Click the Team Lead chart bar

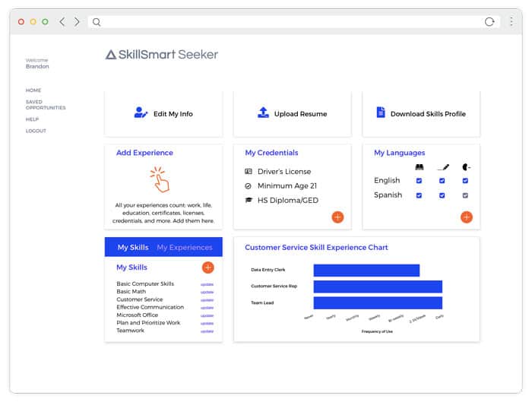pos(378,303)
